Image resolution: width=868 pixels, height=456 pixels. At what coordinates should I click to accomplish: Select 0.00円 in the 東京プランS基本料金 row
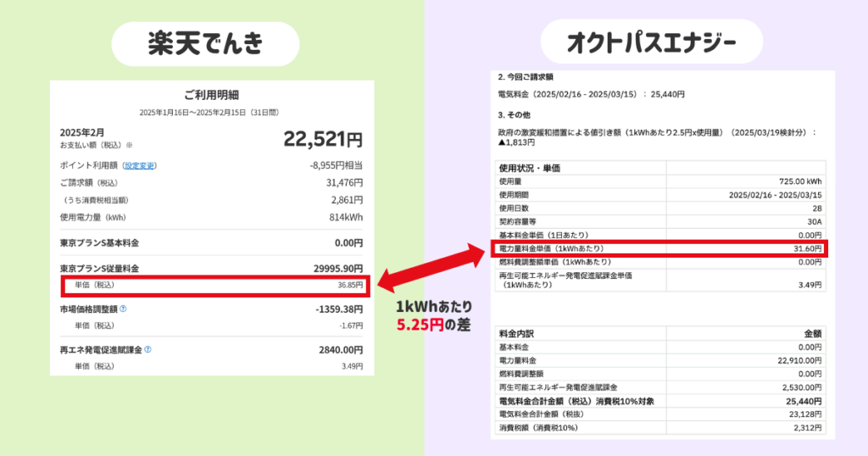348,243
